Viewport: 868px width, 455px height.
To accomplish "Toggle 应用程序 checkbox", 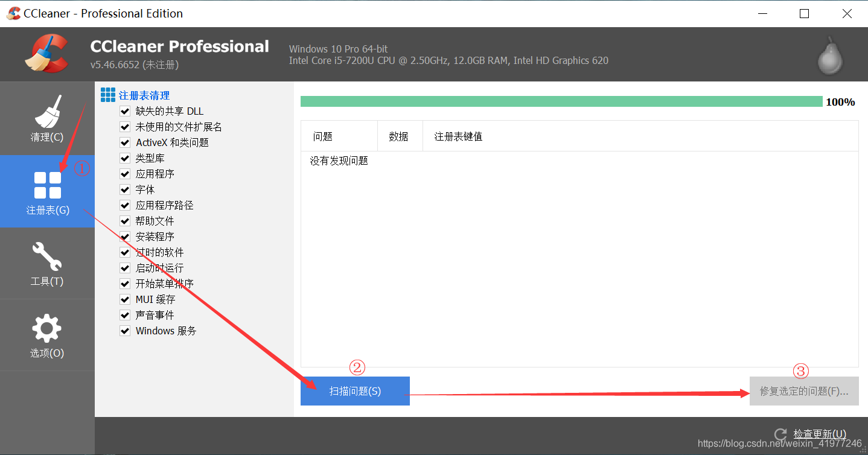I will (x=125, y=174).
